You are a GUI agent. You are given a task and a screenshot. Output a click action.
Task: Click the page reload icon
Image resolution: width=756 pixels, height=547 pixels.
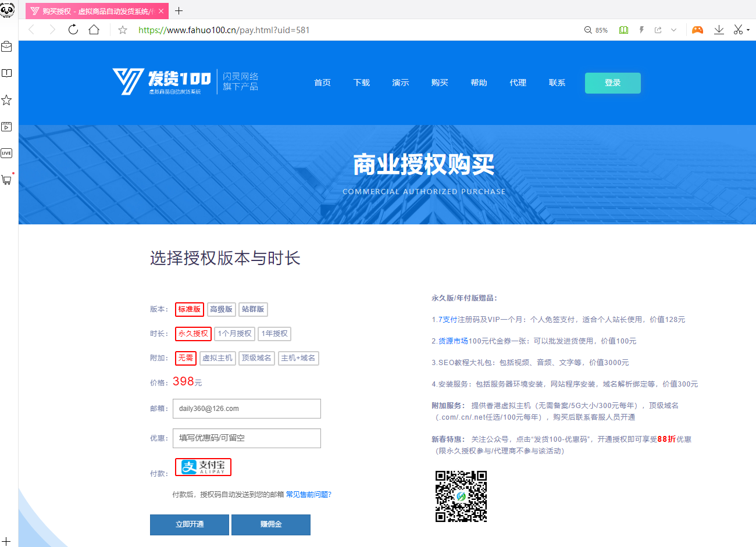[x=73, y=30]
